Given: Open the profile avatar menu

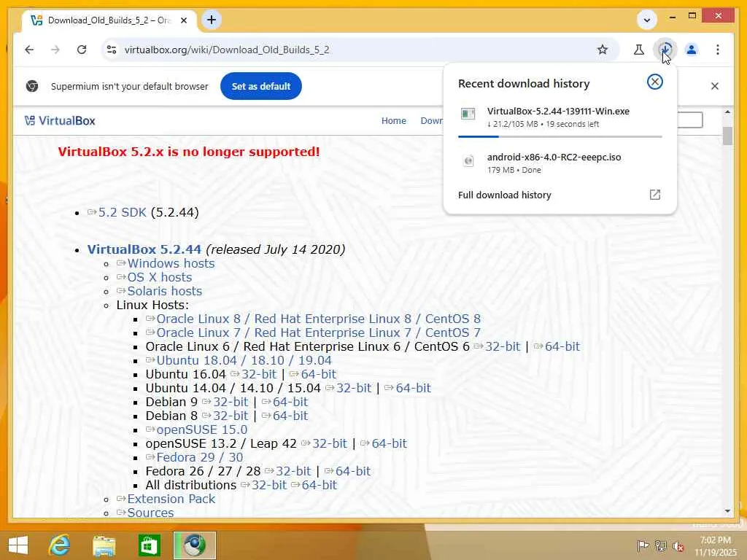Looking at the screenshot, I should 692,50.
